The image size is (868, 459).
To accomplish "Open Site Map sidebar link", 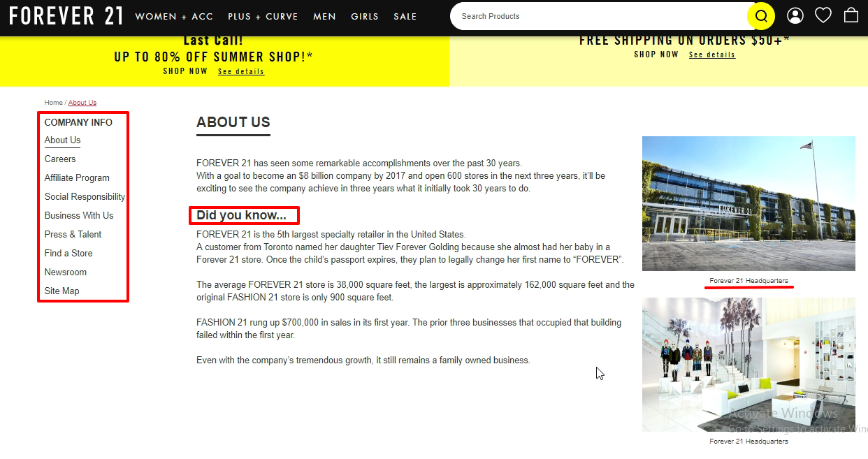I will point(62,291).
